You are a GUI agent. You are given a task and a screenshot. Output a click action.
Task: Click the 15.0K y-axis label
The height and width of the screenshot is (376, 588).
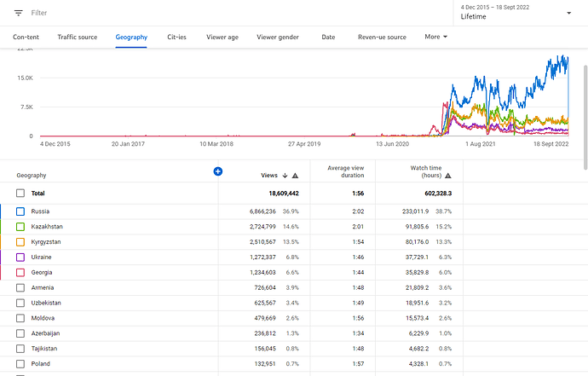25,78
